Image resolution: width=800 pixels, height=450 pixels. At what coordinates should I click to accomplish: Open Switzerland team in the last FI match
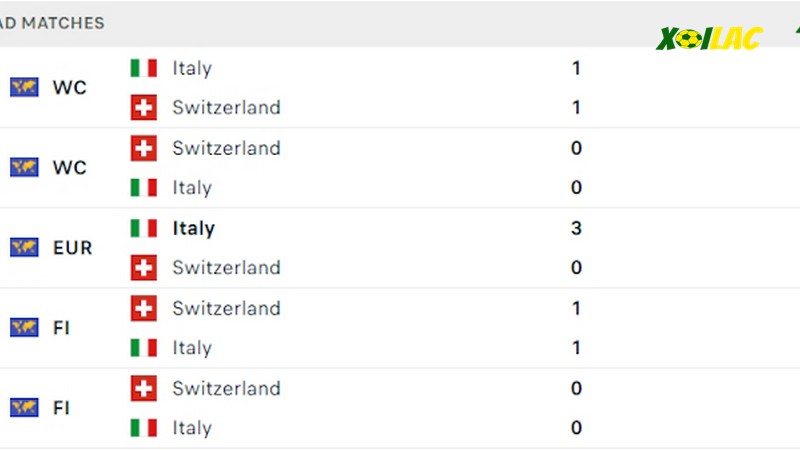pyautogui.click(x=227, y=388)
